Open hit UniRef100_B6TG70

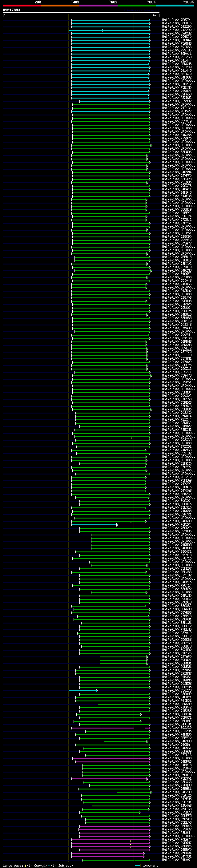pos(177,74)
